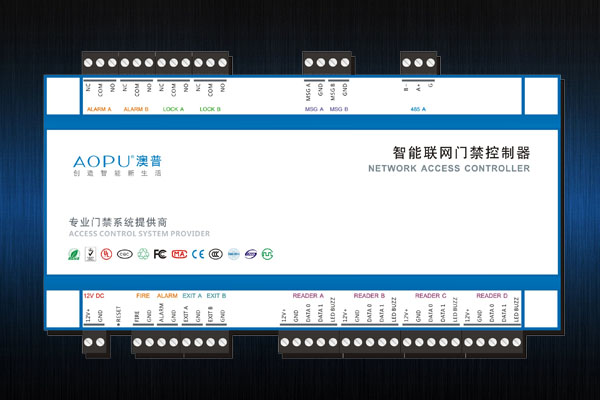Screen dimensions: 600x400
Task: Click the vertical FIRE pin label
Action: click(137, 316)
